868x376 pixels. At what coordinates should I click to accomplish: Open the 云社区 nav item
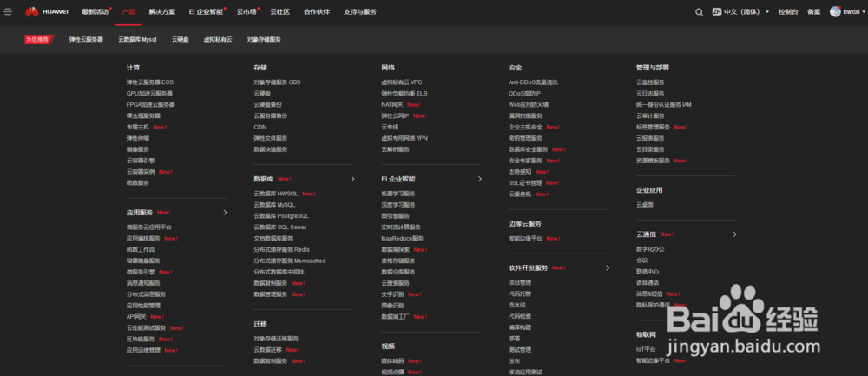(280, 11)
